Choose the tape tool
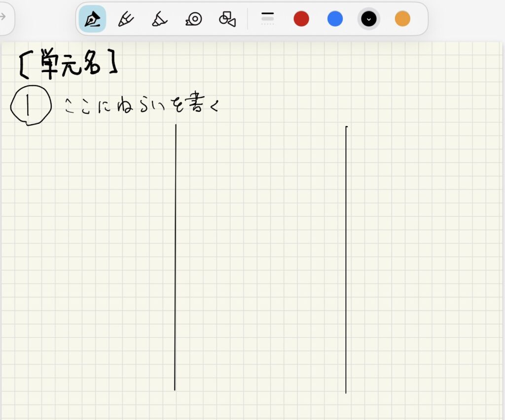The height and width of the screenshot is (420, 505). (x=194, y=19)
